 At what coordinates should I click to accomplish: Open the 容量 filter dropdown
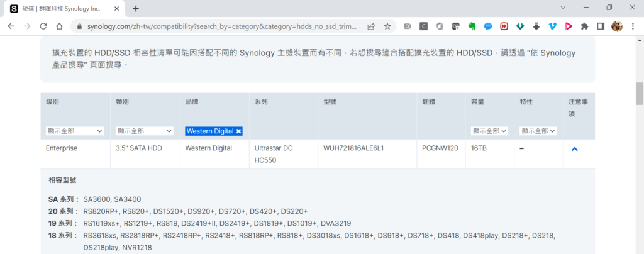[x=489, y=131]
